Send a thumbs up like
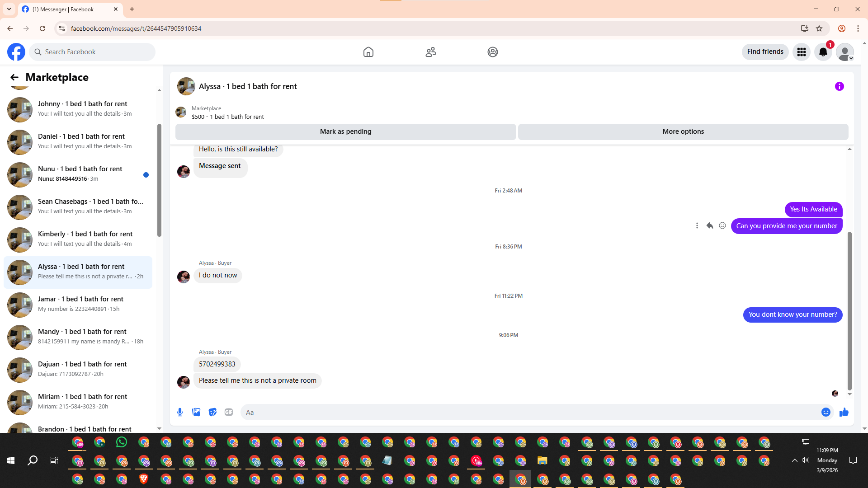Screen dimensions: 868x488 [844, 412]
